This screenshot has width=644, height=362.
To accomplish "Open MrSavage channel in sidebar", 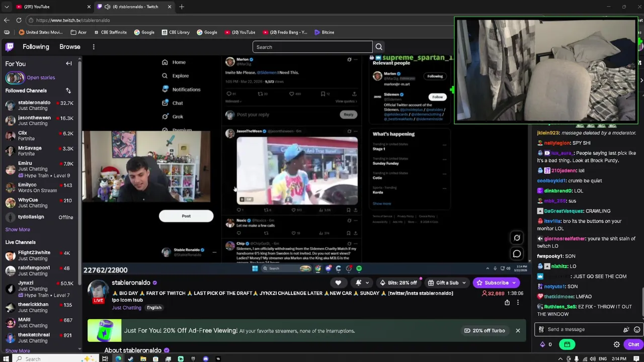I will [39, 151].
